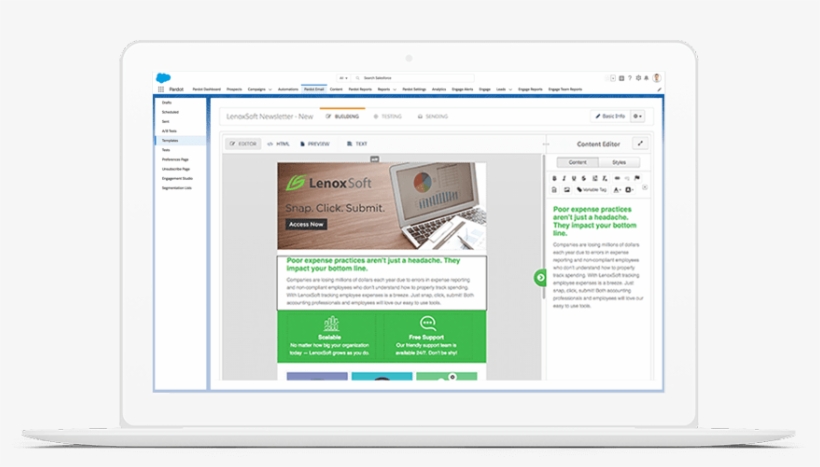This screenshot has width=820, height=467.
Task: Open Segmentation Lists in sidebar
Action: 177,188
